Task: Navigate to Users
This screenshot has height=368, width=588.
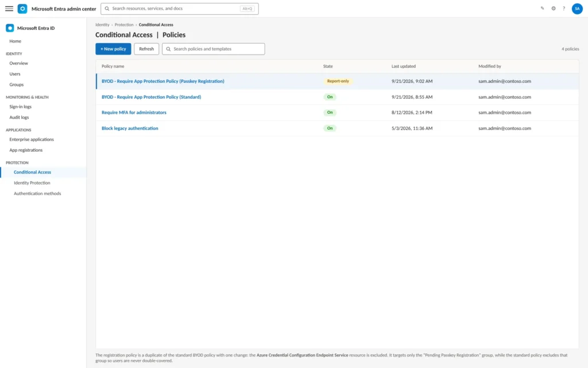Action: (x=15, y=74)
